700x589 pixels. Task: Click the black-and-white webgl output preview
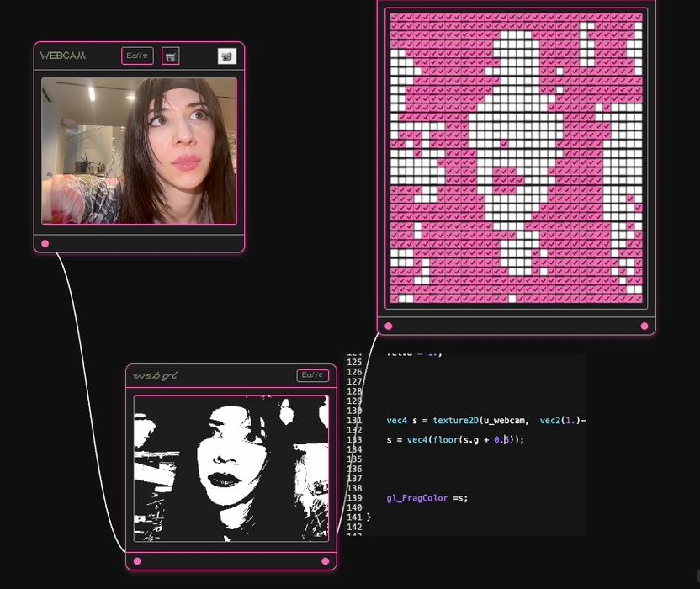(x=231, y=469)
